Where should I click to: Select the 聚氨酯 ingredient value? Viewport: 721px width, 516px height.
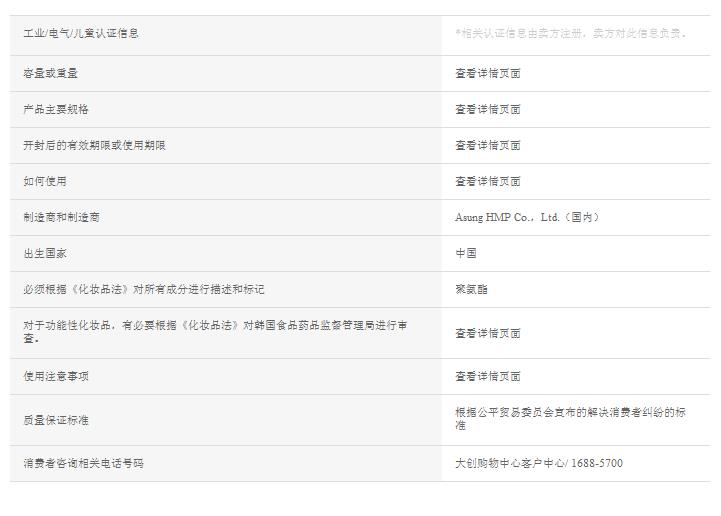coord(472,289)
